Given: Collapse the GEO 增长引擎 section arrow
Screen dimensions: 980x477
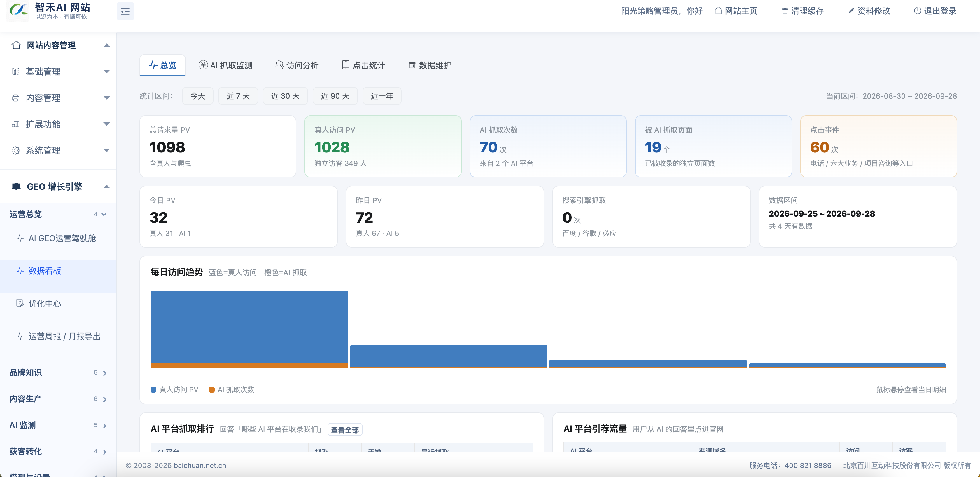Looking at the screenshot, I should point(107,187).
